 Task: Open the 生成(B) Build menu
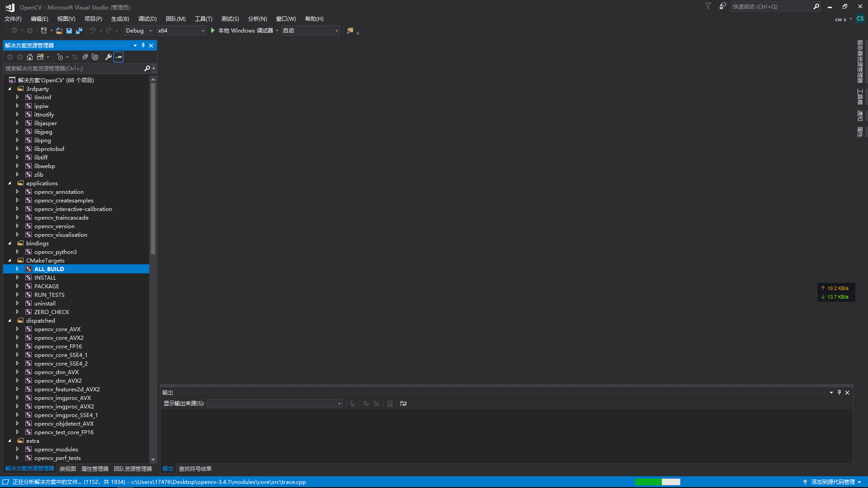[120, 19]
